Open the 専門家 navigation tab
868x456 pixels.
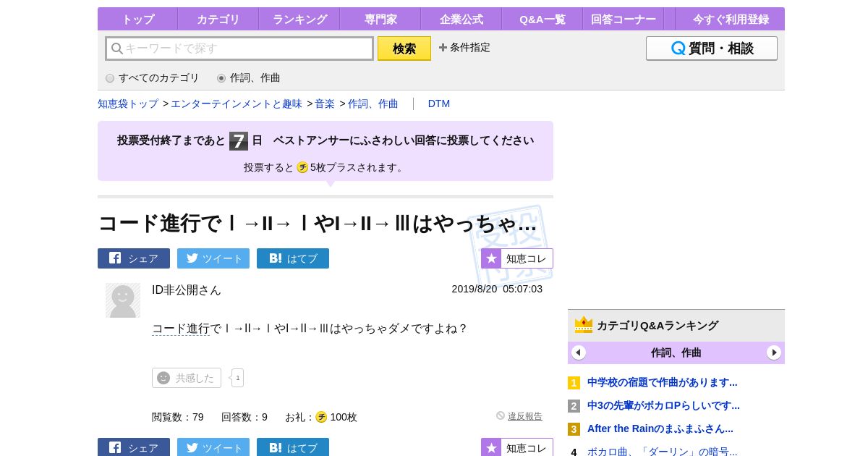(380, 19)
